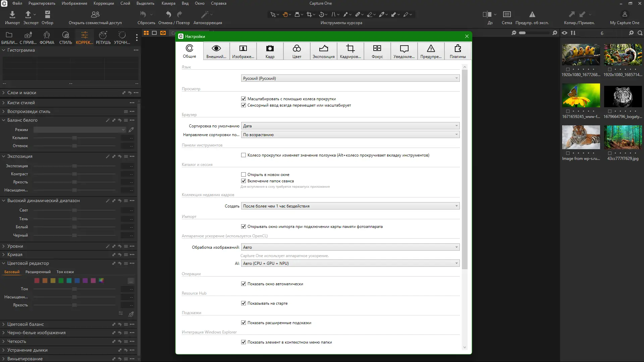Uncheck zoom with scroll wheel option
Viewport: 644px width, 362px height.
point(244,99)
